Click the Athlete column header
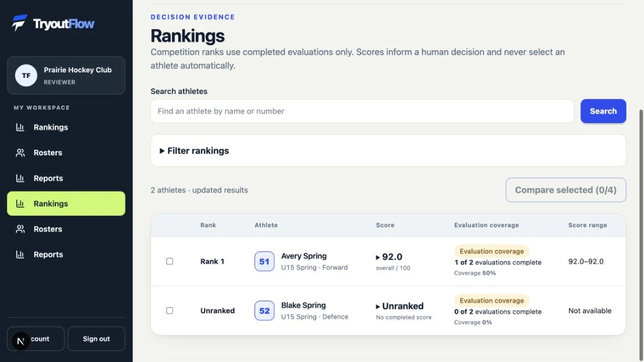644x362 pixels. pos(266,225)
